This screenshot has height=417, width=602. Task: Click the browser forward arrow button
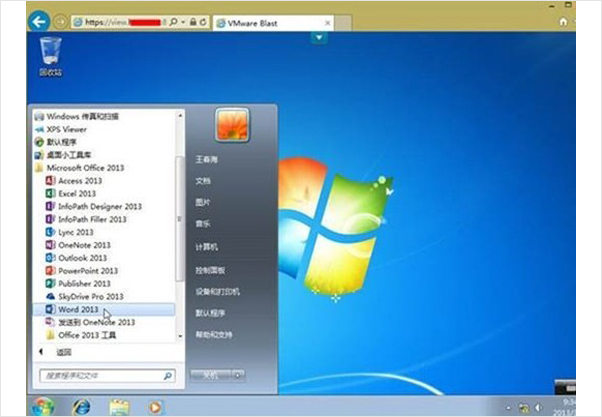point(60,22)
